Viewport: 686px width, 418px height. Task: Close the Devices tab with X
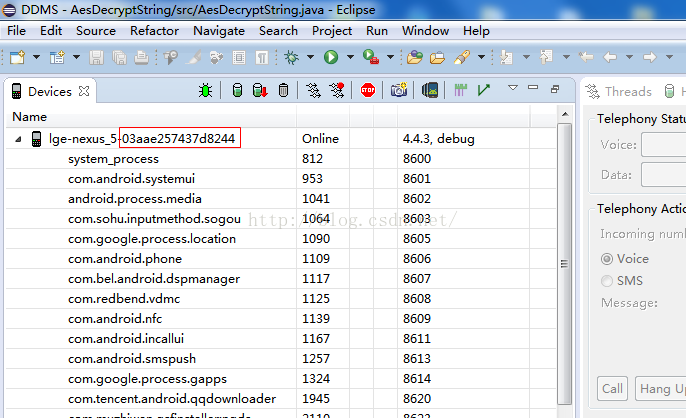(x=84, y=91)
